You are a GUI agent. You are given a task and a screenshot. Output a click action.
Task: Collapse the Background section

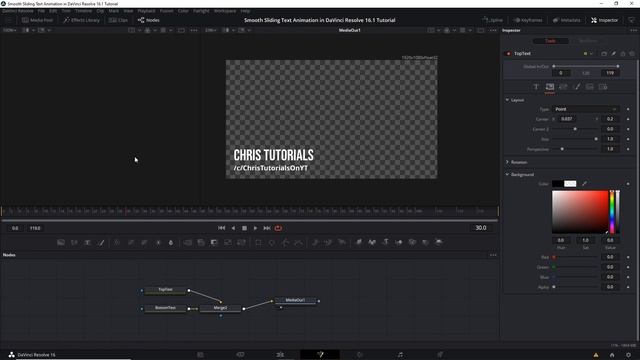pos(507,174)
